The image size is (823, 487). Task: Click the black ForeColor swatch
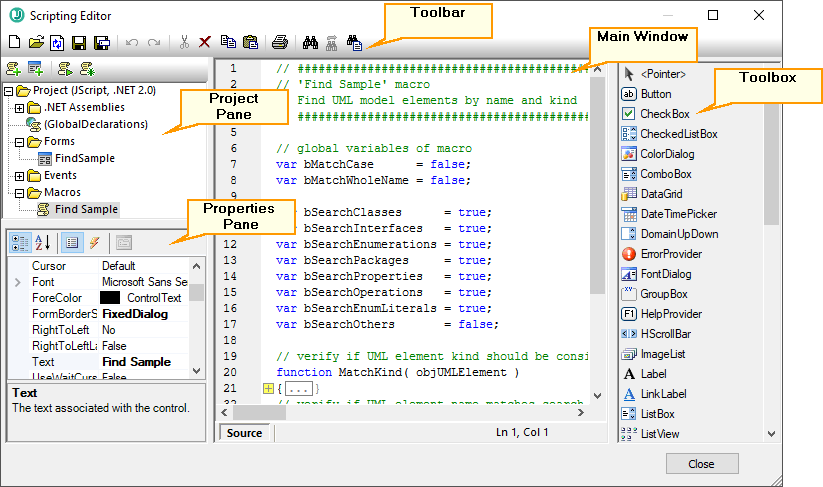coord(110,298)
